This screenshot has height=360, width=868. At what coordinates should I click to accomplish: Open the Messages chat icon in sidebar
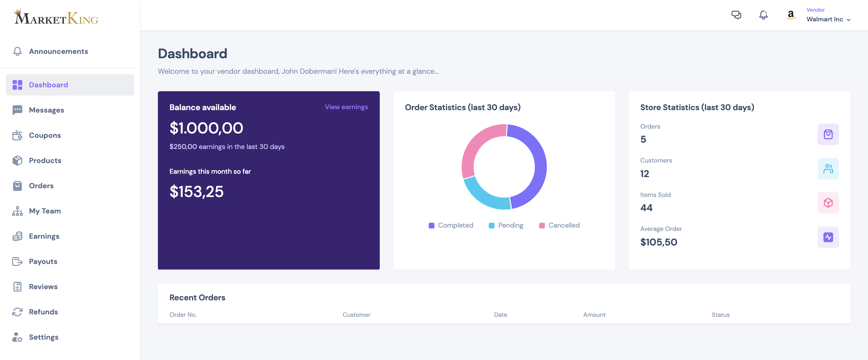coord(17,110)
